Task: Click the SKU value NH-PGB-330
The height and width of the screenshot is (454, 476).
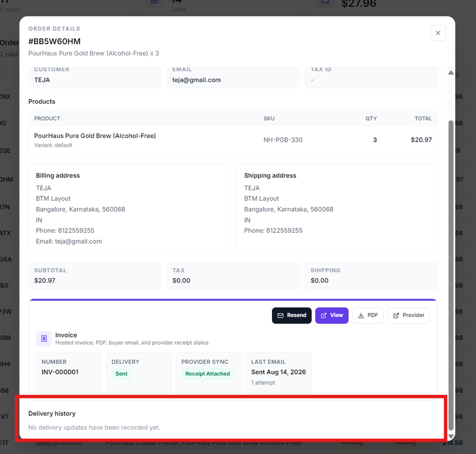Action: pyautogui.click(x=283, y=140)
